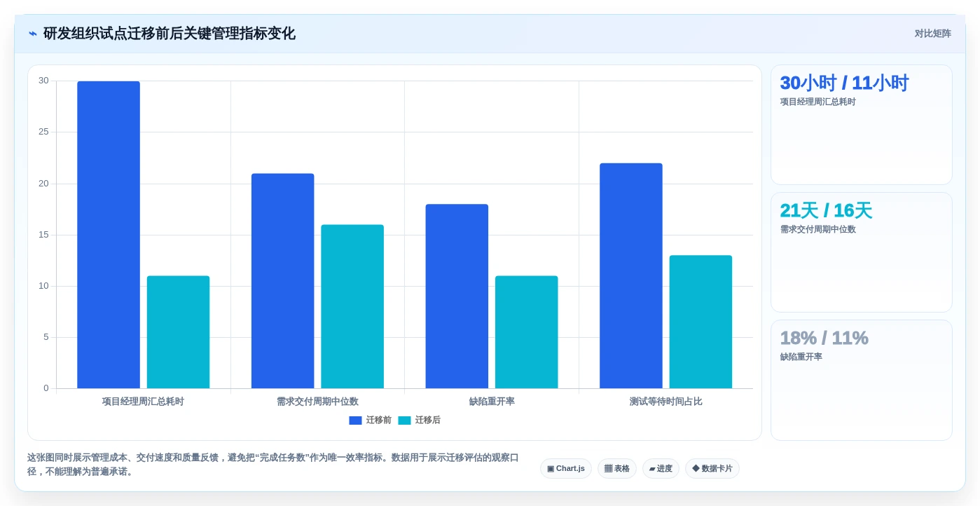Click the cyan 迁移后 legend color box

pos(404,420)
